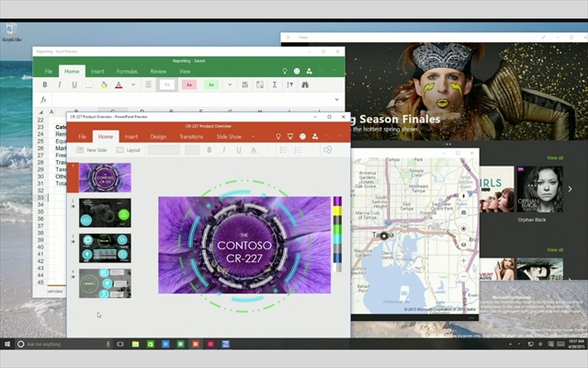The image size is (588, 368).
Task: Open hamburger menu in Video app
Action: click(288, 37)
